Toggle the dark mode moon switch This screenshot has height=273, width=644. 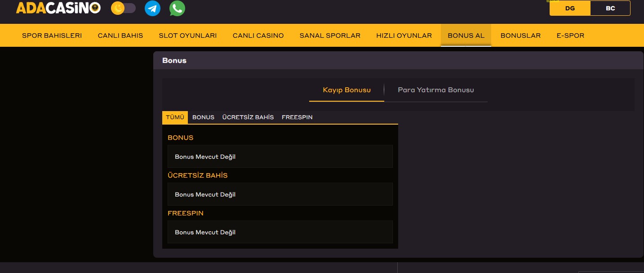click(x=123, y=8)
